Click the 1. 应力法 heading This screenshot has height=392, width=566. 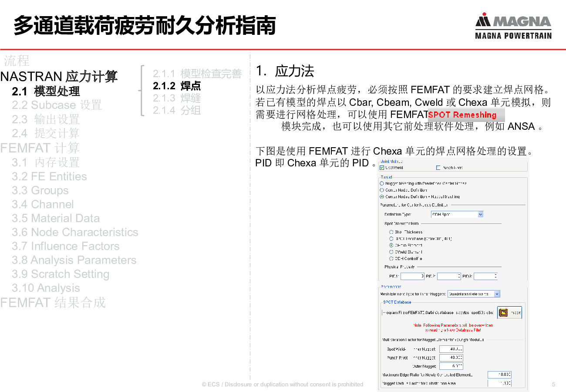click(285, 71)
